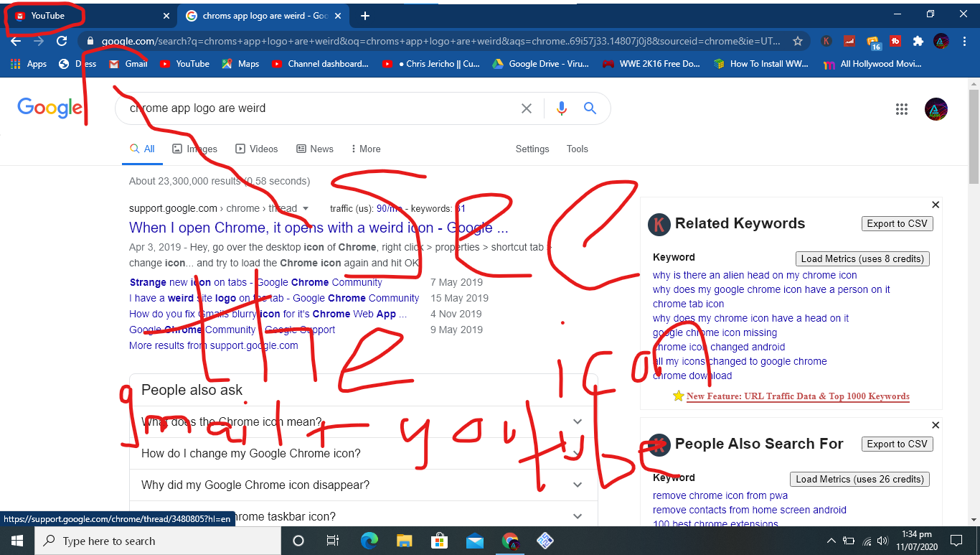Open File Explorer from taskbar
Image resolution: width=980 pixels, height=555 pixels.
404,541
